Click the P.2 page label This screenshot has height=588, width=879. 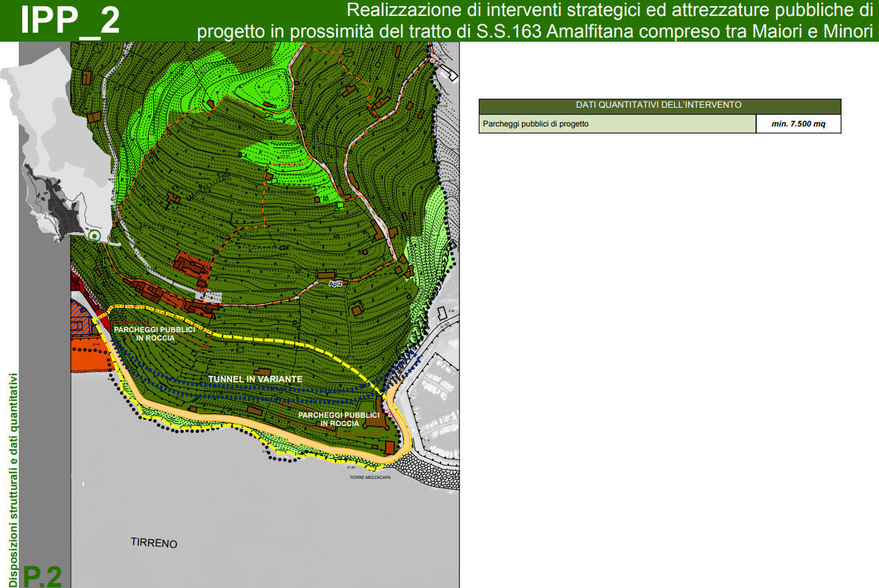pos(43,576)
